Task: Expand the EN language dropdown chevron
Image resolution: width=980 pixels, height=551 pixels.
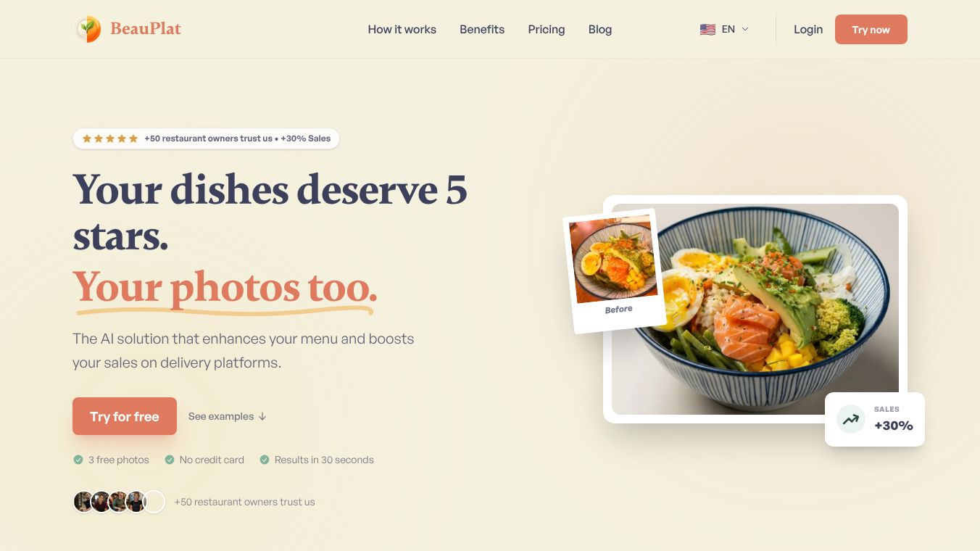Action: [745, 29]
